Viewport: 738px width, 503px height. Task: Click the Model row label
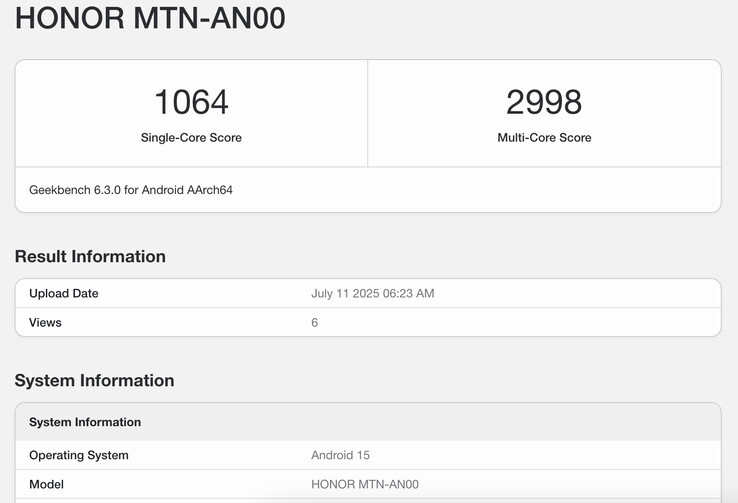(48, 485)
